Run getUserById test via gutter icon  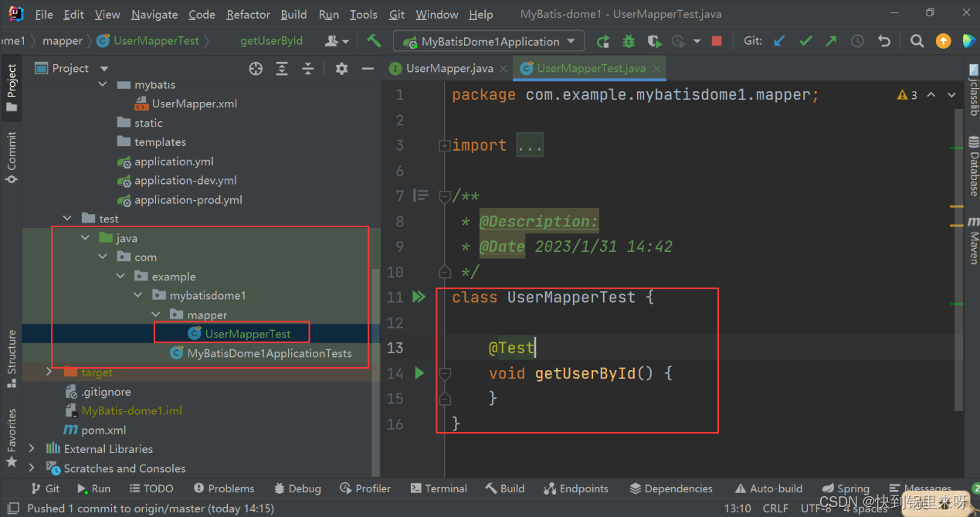click(419, 373)
